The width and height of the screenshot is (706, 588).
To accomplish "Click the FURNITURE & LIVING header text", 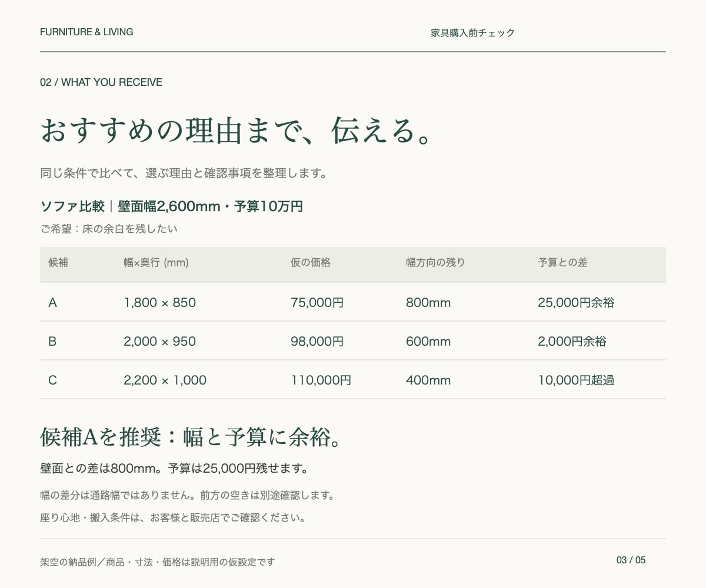I will [86, 32].
